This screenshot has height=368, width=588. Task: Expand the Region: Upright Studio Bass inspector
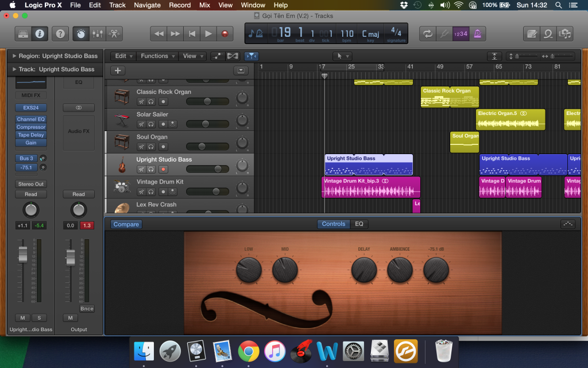(x=14, y=56)
